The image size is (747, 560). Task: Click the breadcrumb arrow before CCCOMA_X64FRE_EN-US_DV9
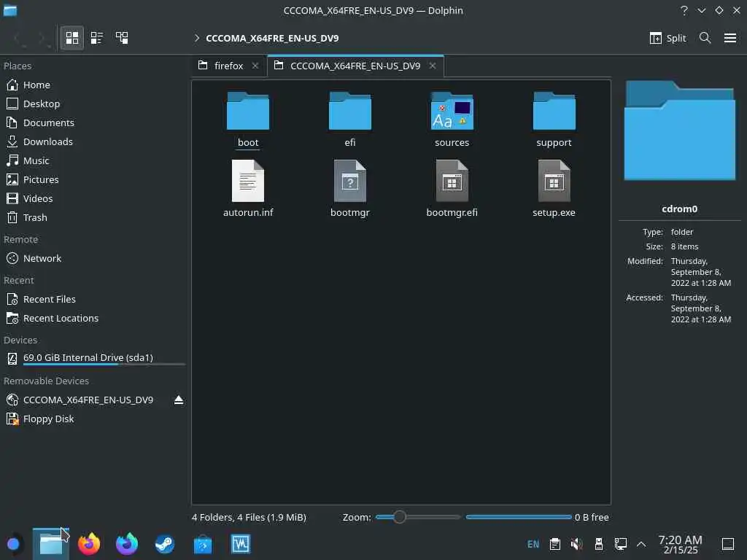click(197, 38)
